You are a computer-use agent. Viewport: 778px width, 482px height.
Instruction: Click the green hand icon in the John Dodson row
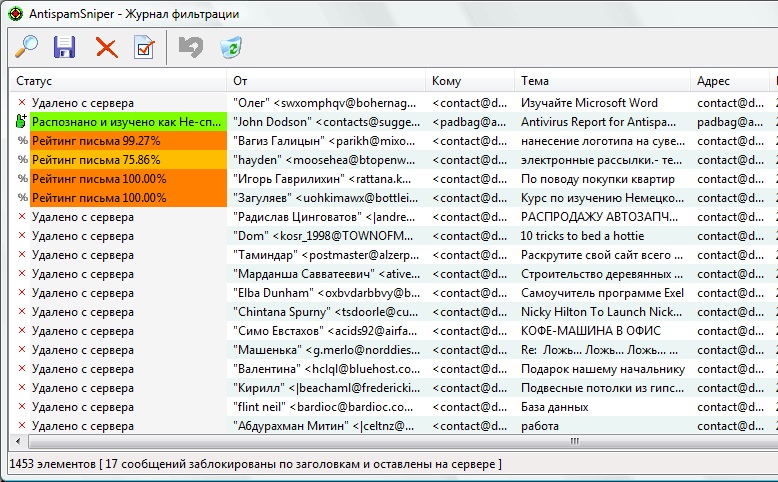[x=21, y=122]
